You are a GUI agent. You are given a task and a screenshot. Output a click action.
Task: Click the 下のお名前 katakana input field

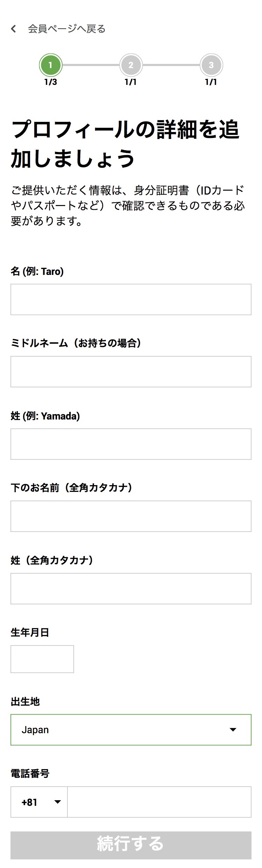point(131,516)
